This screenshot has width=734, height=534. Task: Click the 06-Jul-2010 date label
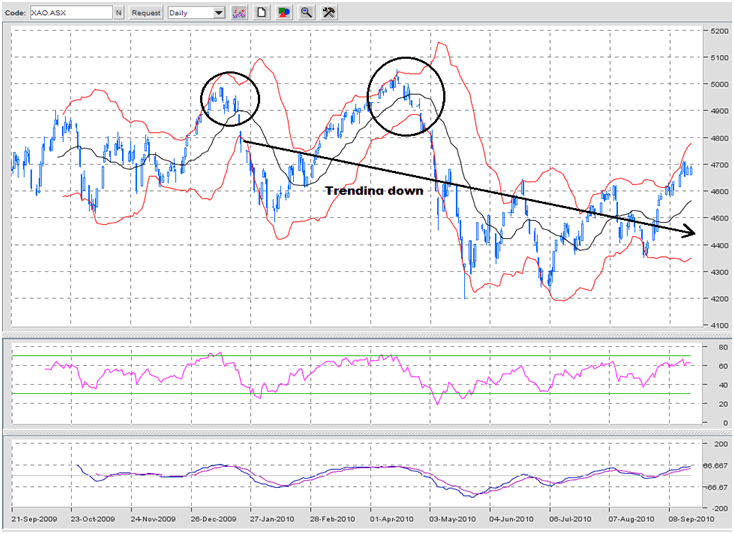(570, 519)
